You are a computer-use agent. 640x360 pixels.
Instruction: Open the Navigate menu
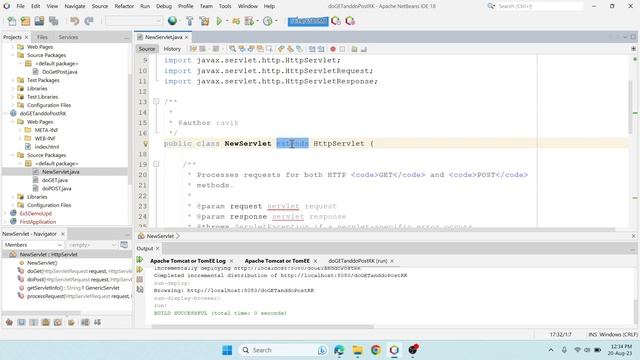pos(75,6)
